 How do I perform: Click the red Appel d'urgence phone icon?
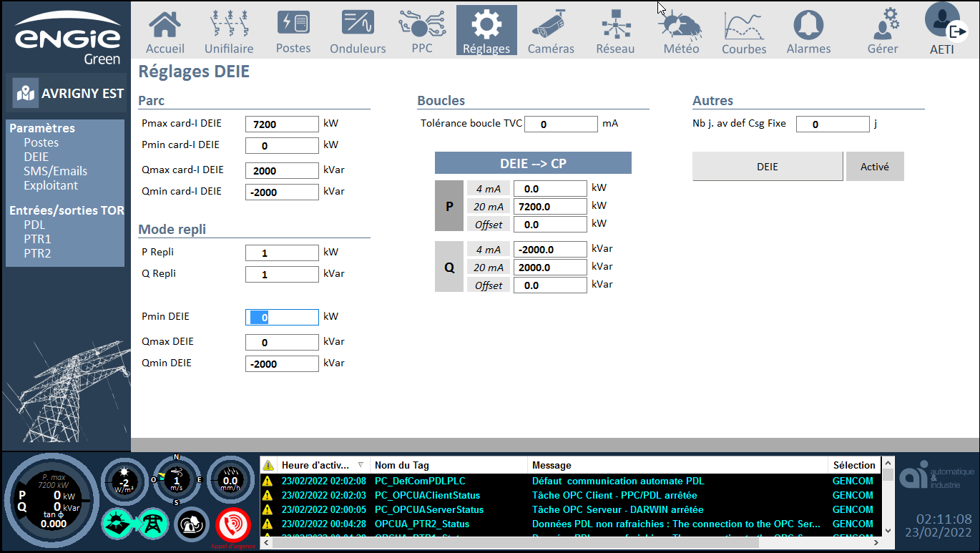(x=232, y=526)
